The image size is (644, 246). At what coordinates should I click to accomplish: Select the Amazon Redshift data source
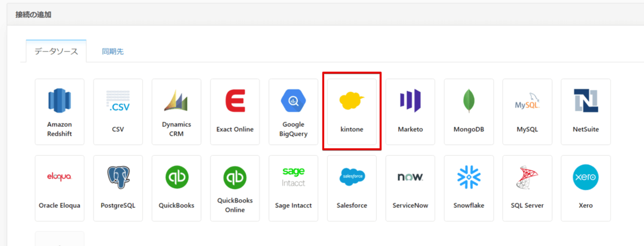[60, 112]
